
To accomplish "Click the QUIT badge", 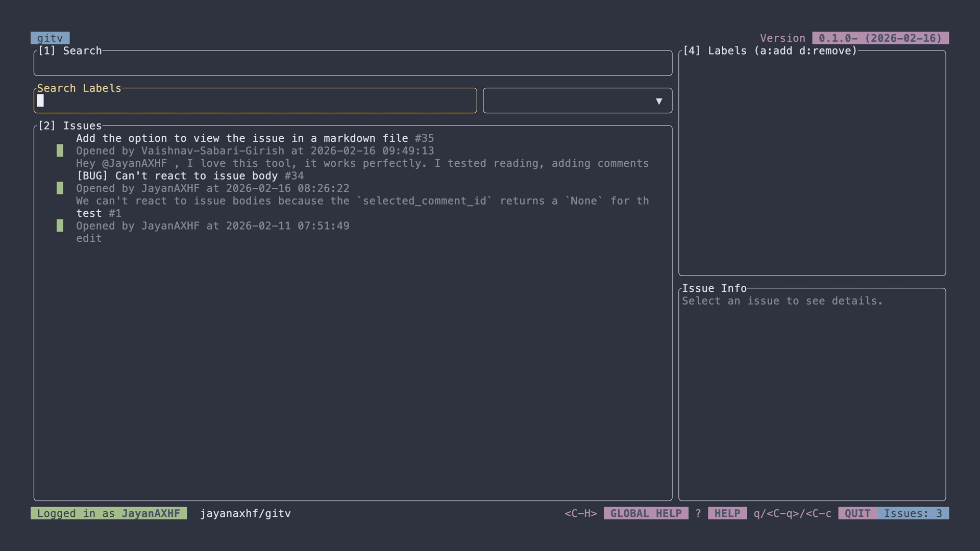I will (x=857, y=513).
